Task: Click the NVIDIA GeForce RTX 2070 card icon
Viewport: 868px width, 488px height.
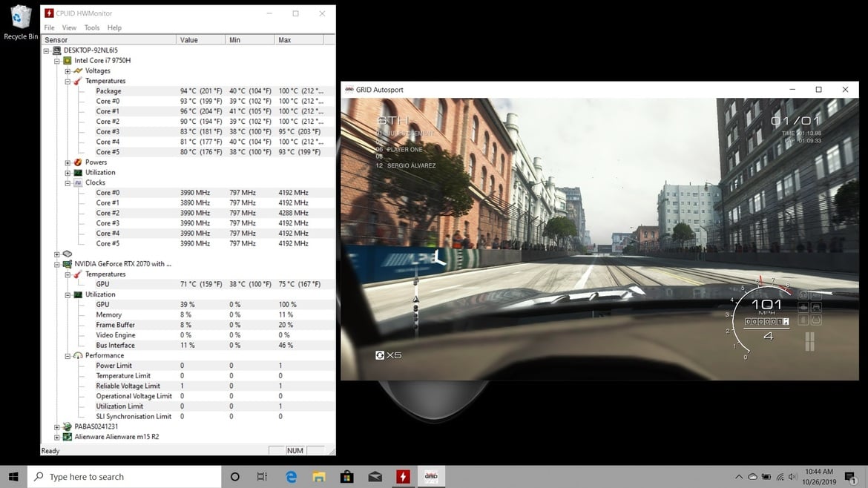Action: [68, 264]
